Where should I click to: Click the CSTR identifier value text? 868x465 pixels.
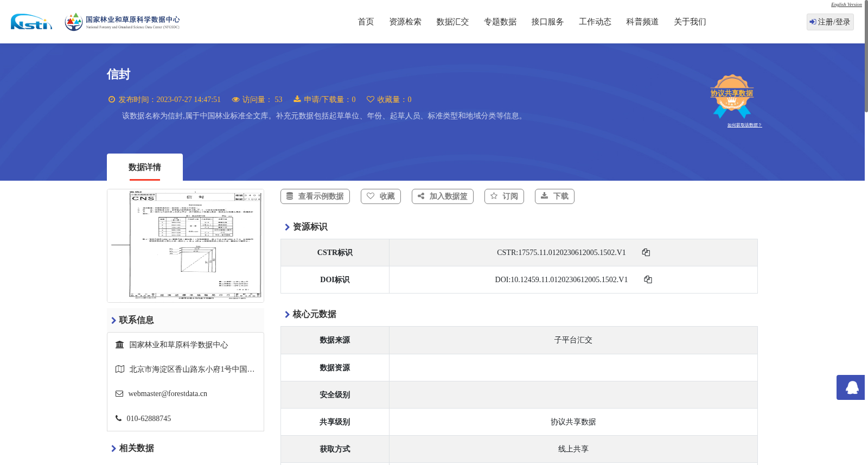coord(561,252)
